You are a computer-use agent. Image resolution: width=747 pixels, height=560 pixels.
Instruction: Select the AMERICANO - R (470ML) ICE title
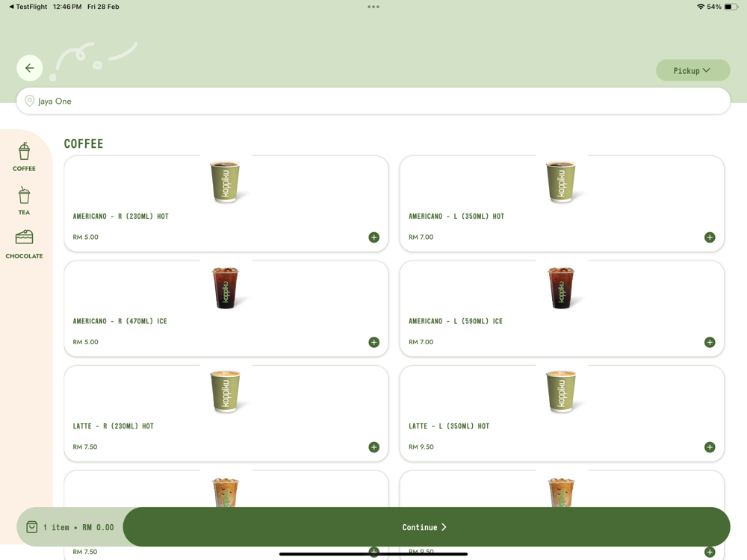pos(120,321)
